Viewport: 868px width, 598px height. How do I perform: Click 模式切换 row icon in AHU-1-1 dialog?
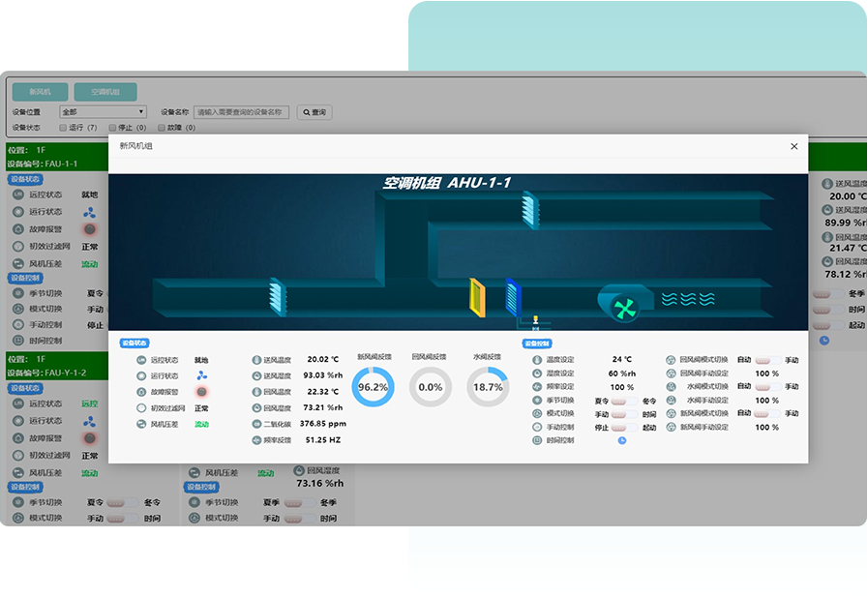click(536, 413)
